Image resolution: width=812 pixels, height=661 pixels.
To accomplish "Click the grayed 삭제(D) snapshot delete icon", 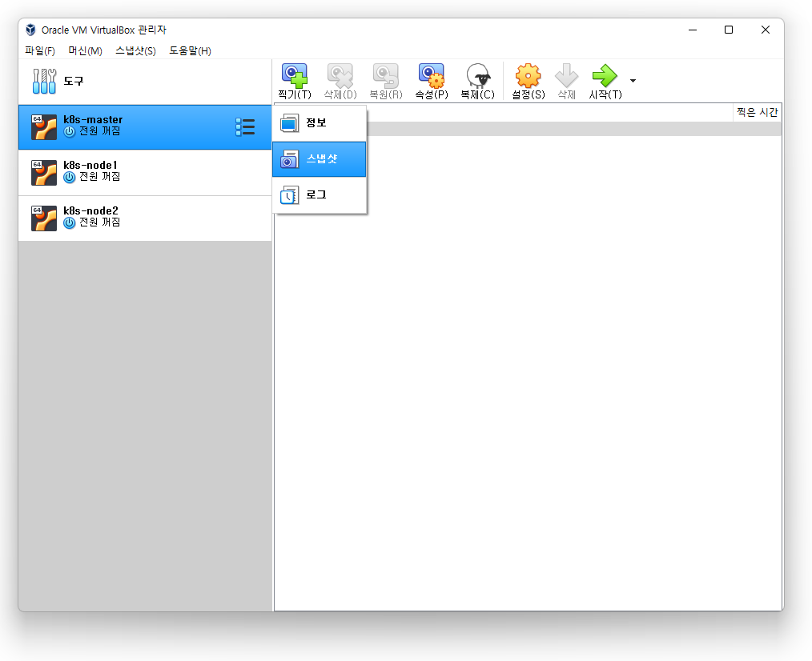I will [340, 82].
